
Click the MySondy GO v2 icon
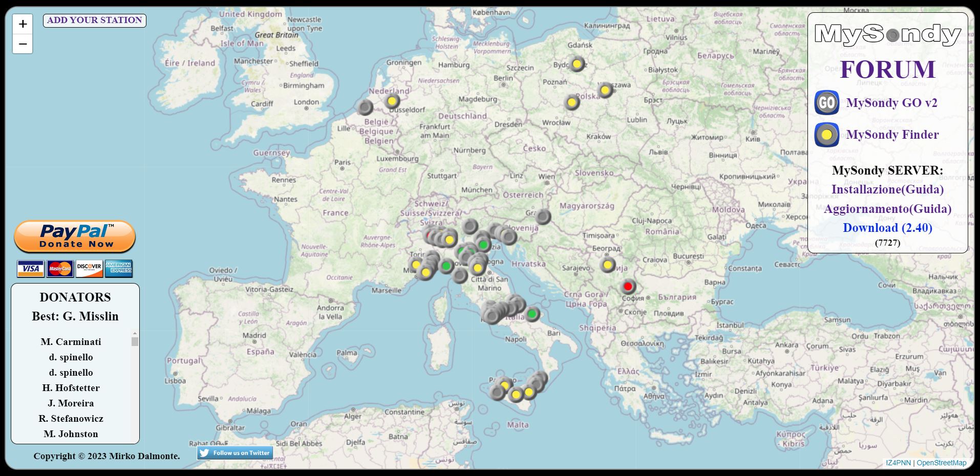tap(826, 103)
